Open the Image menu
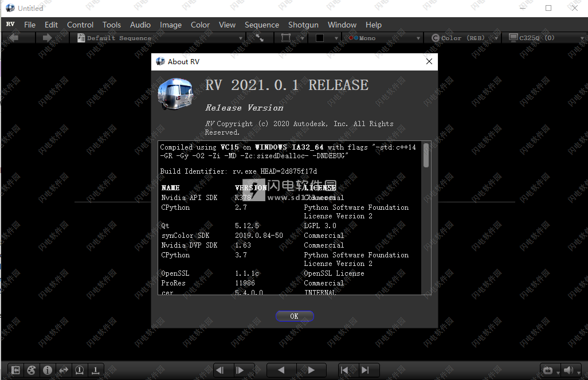This screenshot has width=588, height=380. [x=171, y=25]
